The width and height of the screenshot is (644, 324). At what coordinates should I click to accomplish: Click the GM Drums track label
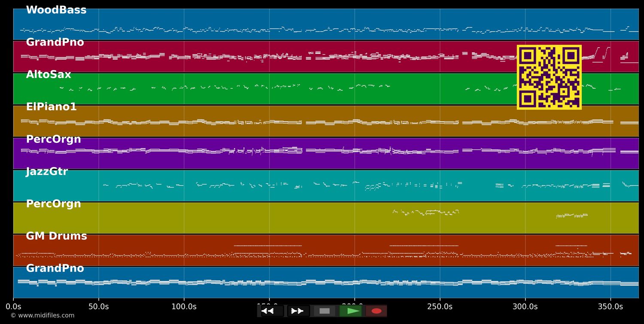pos(56,236)
